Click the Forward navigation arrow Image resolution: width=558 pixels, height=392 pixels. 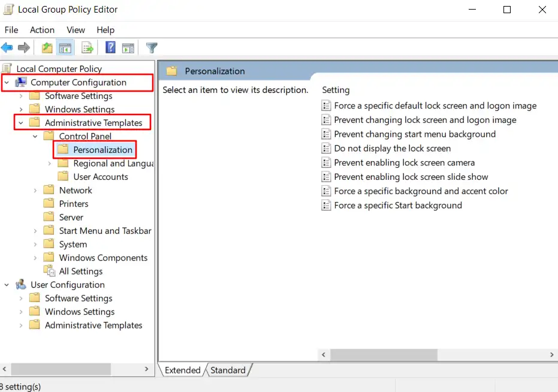coord(23,47)
